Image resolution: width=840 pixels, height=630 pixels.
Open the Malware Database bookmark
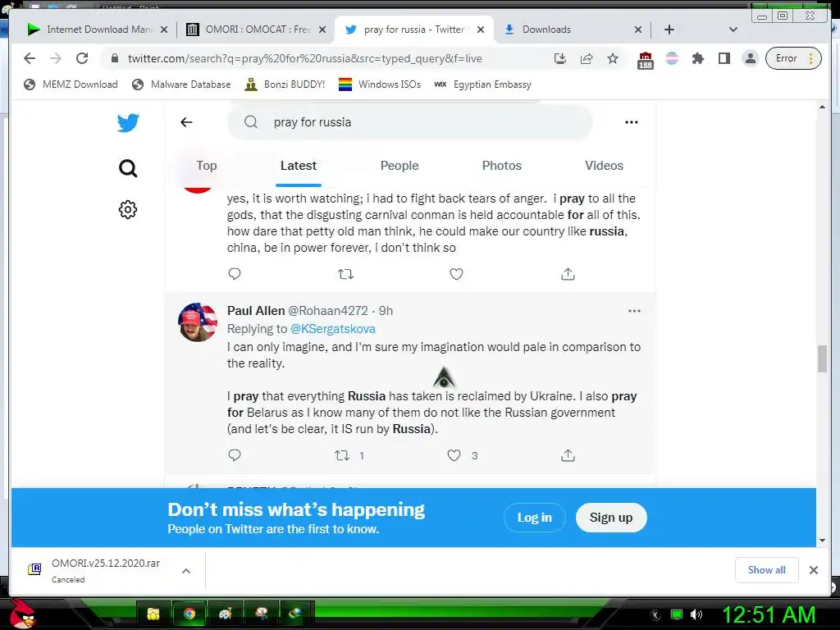point(181,84)
